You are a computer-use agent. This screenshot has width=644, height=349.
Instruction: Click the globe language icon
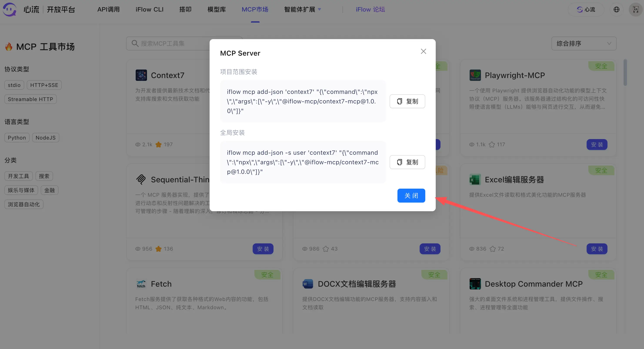[x=617, y=10]
